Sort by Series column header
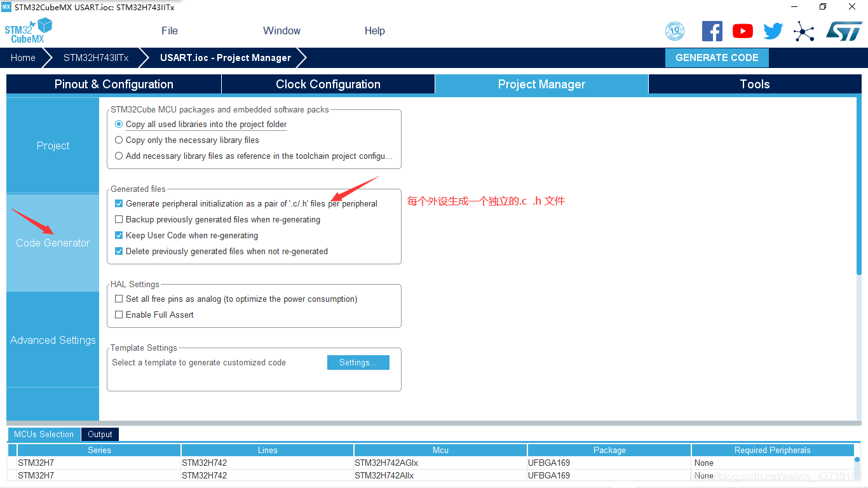868x488 pixels. tap(99, 450)
